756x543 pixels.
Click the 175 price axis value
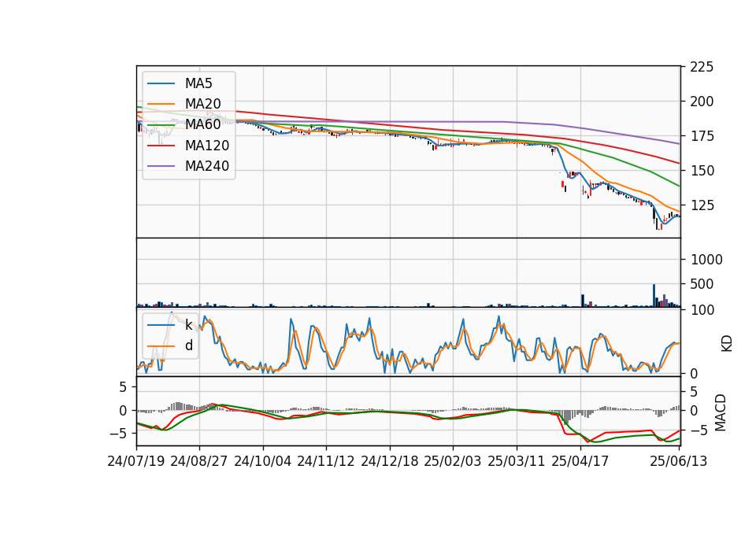(x=702, y=136)
